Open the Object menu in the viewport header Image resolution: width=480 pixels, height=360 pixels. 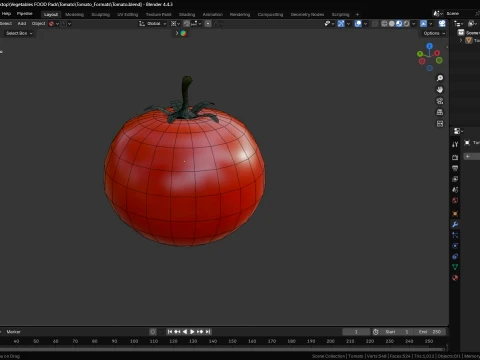38,24
